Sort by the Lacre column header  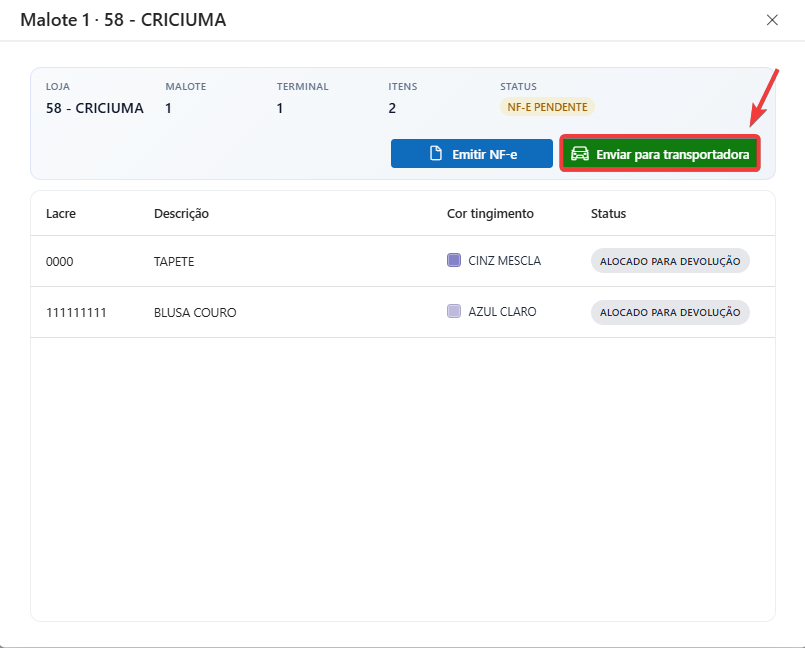[x=61, y=213]
